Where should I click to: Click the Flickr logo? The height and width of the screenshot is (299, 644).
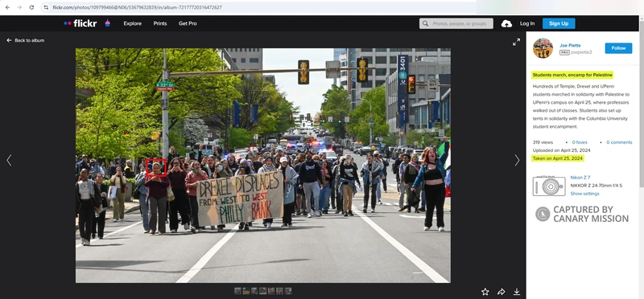80,23
